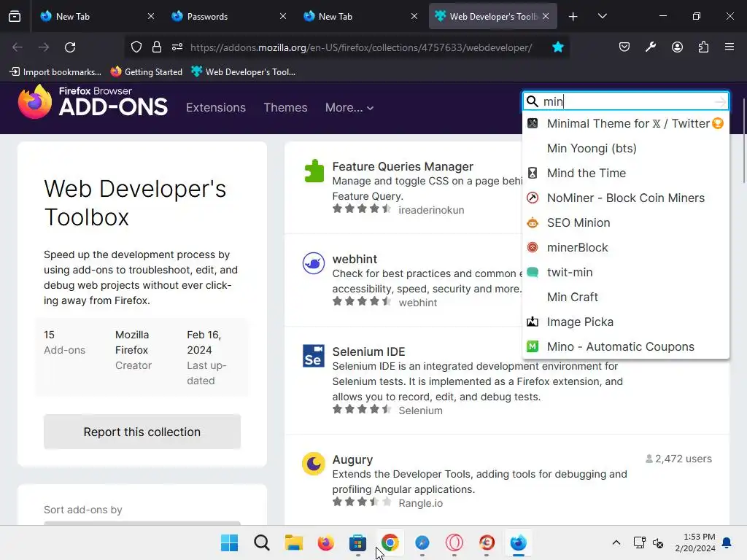747x560 pixels.
Task: Click the Firefox Add-ons logo
Action: tap(93, 101)
